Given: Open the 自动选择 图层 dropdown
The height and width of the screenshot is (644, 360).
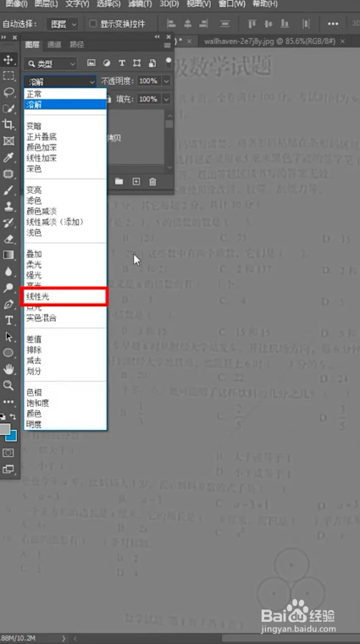Looking at the screenshot, I should (62, 25).
